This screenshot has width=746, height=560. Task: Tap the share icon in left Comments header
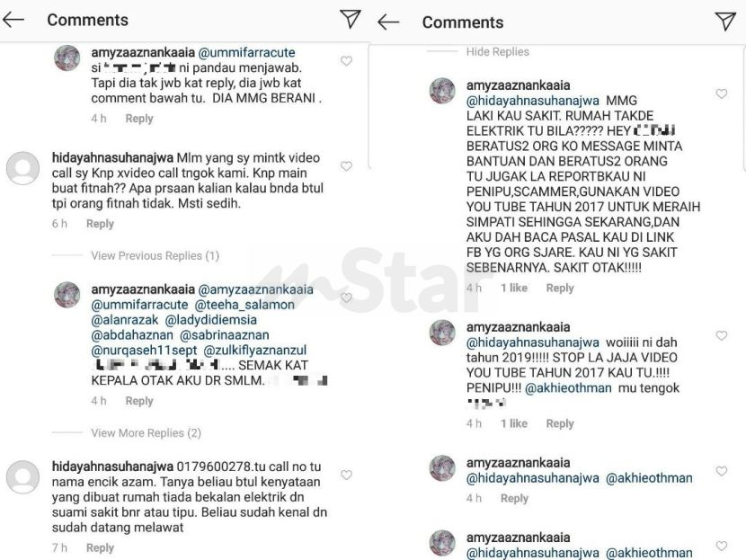(x=351, y=19)
